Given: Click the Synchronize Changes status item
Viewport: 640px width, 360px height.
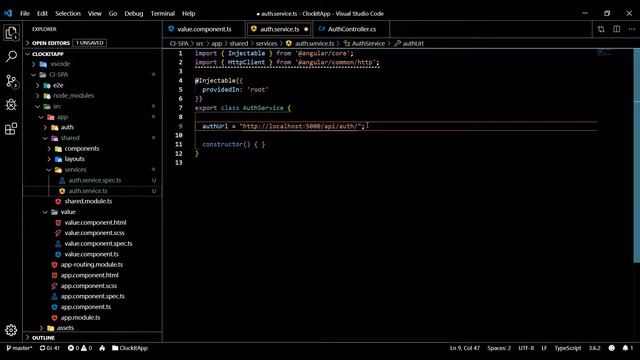Looking at the screenshot, I should 50,348.
